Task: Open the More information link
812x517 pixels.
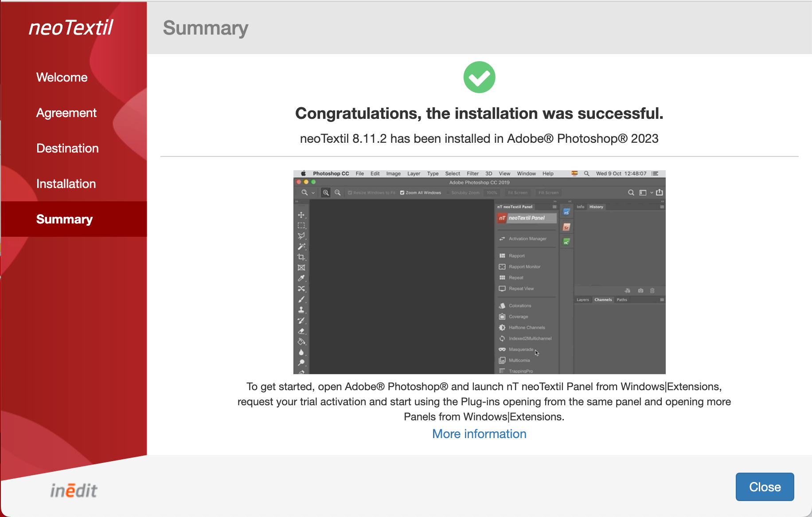Action: coord(479,434)
